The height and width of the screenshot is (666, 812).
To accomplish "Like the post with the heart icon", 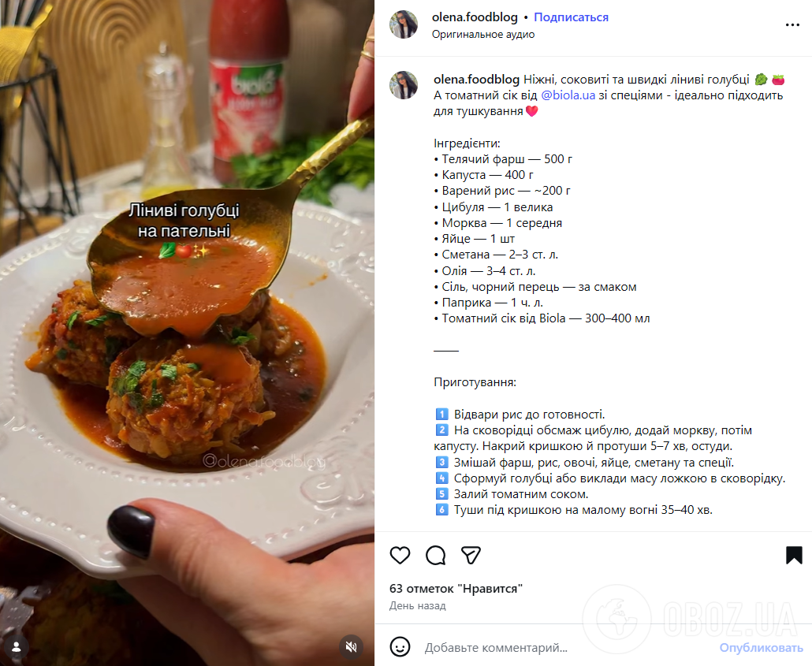I will [x=400, y=555].
